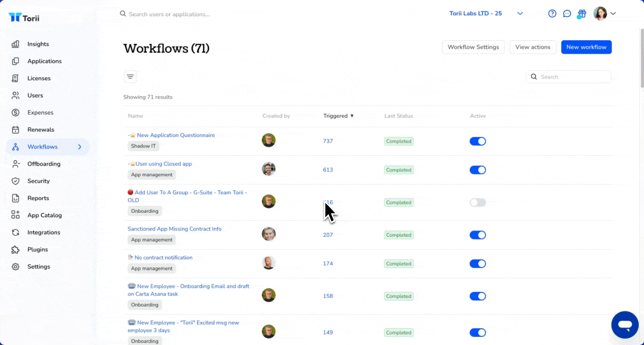The image size is (644, 345).
Task: Click the Applications sidebar icon
Action: [x=15, y=61]
